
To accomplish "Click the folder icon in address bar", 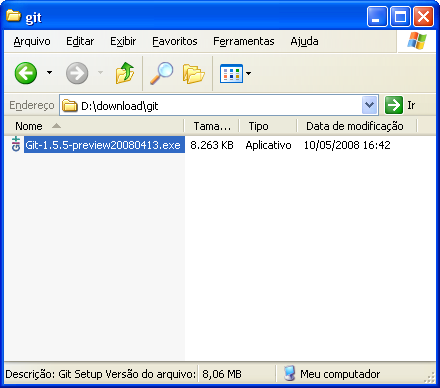I will (x=70, y=105).
